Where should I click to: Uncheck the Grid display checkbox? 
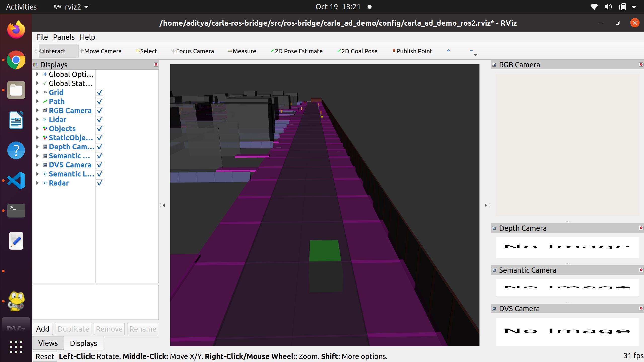pos(100,92)
